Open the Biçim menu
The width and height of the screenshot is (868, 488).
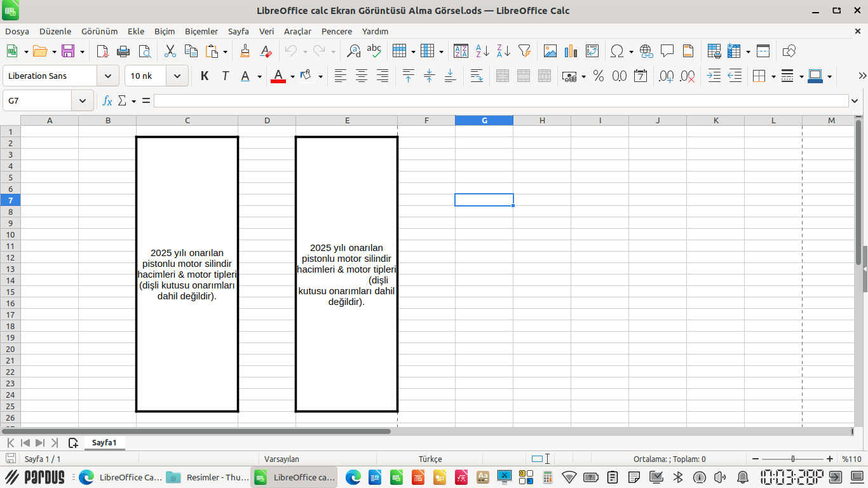tap(164, 31)
